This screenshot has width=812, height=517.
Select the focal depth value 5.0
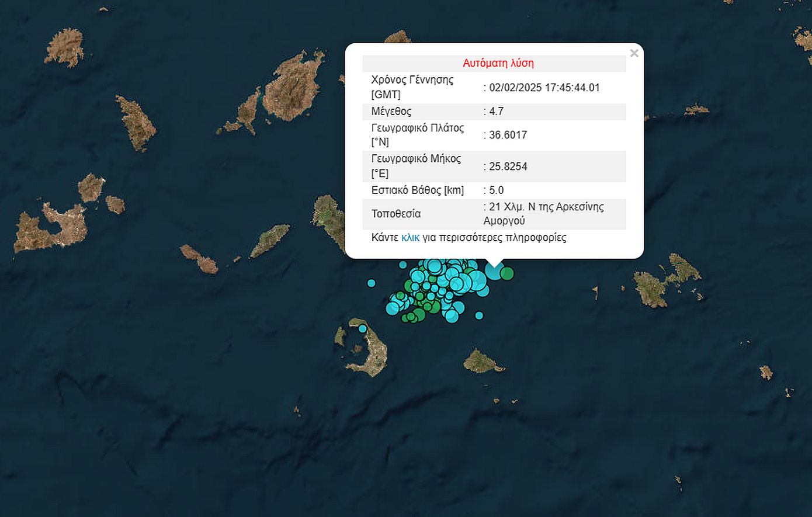coord(497,190)
